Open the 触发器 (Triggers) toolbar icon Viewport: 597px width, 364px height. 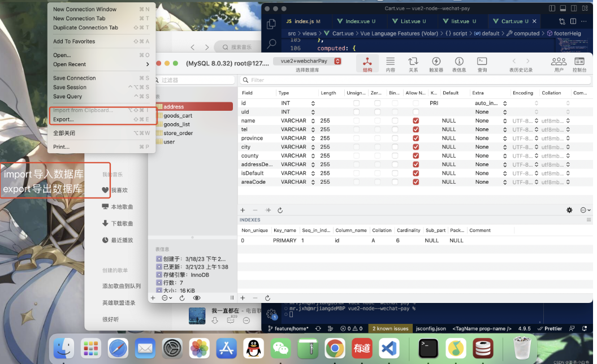pyautogui.click(x=436, y=63)
